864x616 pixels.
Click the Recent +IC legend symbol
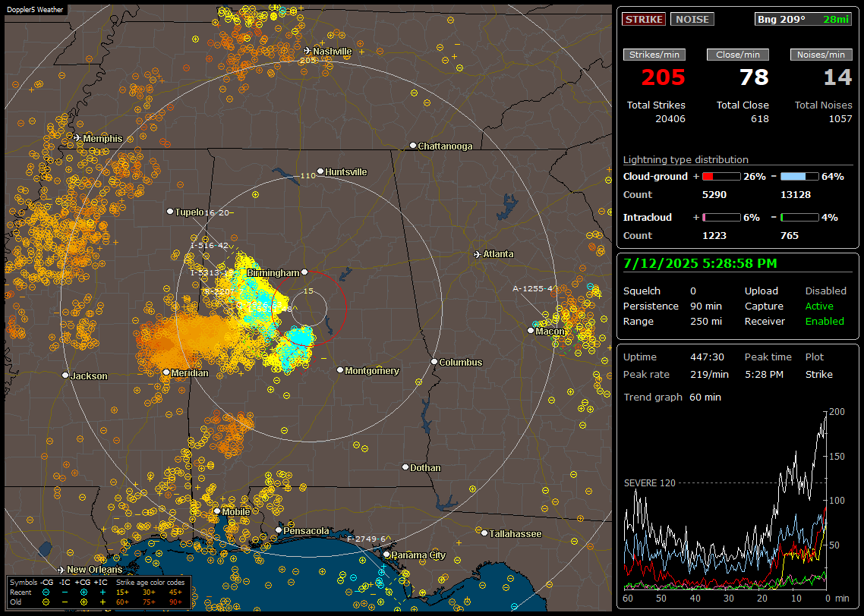tap(102, 592)
